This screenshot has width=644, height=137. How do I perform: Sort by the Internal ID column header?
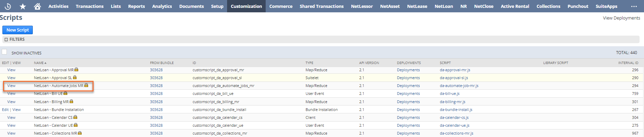pos(628,63)
